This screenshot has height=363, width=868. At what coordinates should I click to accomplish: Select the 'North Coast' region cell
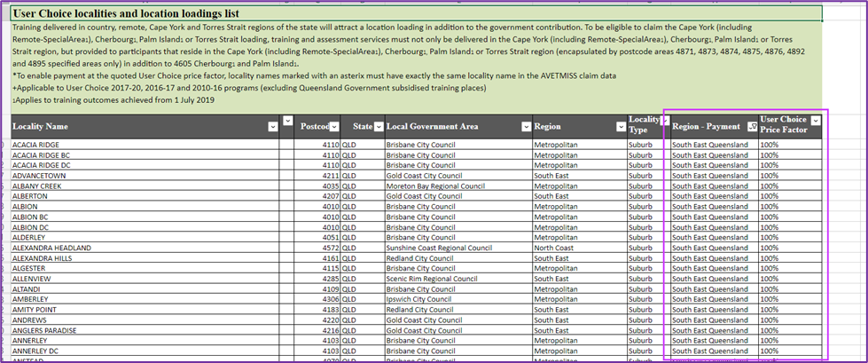[580, 248]
